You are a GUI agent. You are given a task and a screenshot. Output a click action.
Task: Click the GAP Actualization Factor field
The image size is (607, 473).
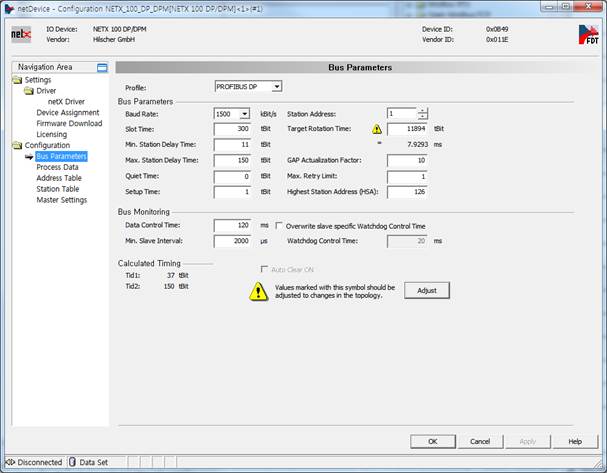(x=407, y=160)
